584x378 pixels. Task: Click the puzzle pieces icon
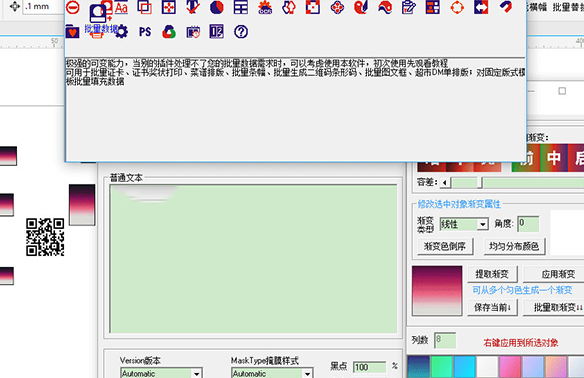tap(289, 7)
